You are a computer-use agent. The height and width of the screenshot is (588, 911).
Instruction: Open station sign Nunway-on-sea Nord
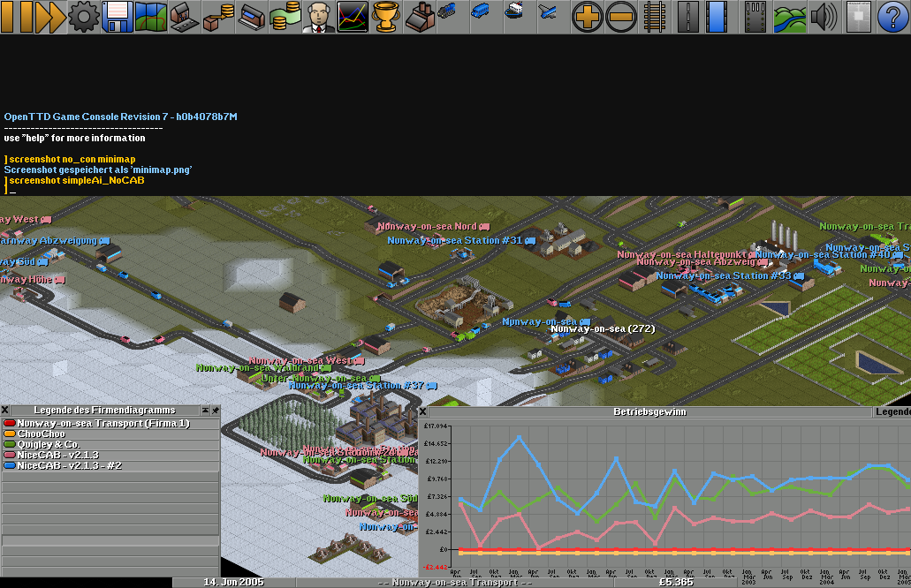coord(434,226)
